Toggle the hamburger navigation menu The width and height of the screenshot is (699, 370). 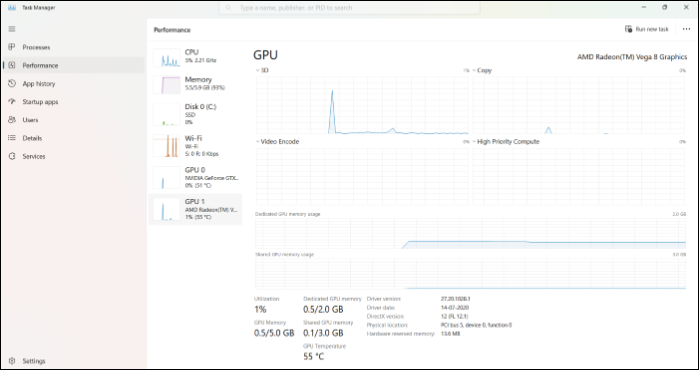(12, 29)
